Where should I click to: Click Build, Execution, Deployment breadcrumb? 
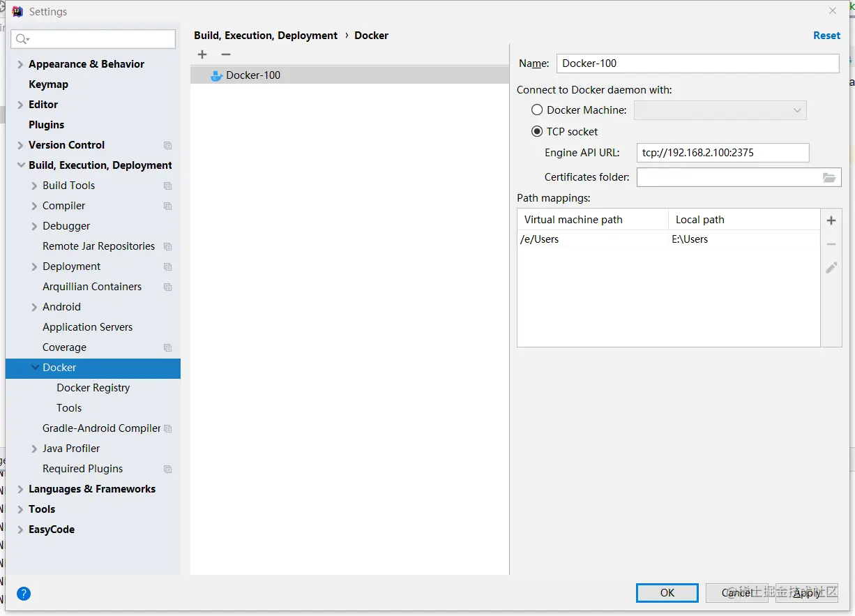click(266, 36)
